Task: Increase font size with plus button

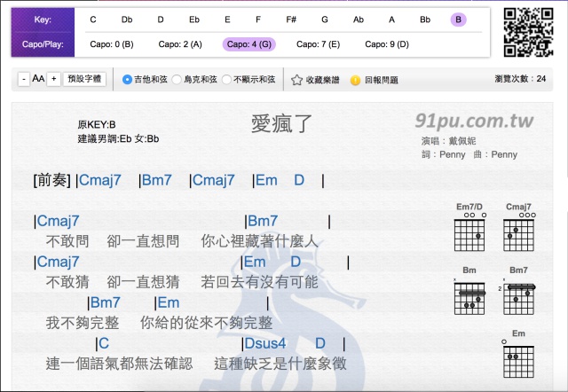Action: pyautogui.click(x=53, y=79)
